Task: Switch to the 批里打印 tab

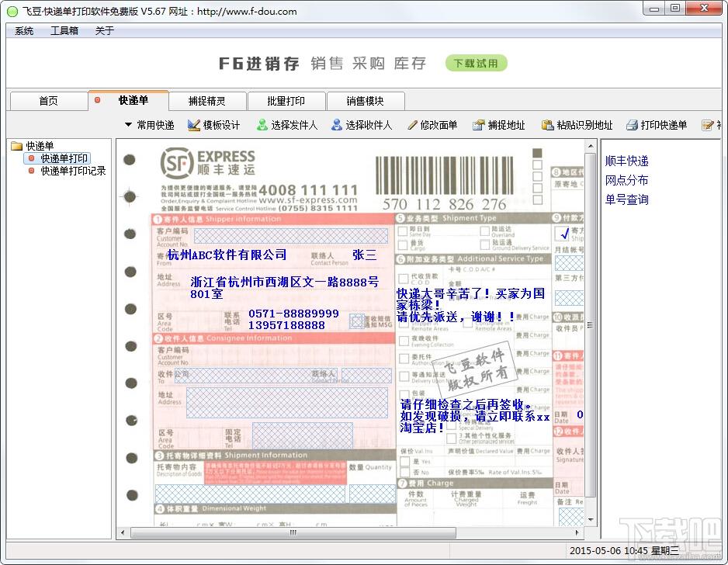Action: (x=286, y=101)
